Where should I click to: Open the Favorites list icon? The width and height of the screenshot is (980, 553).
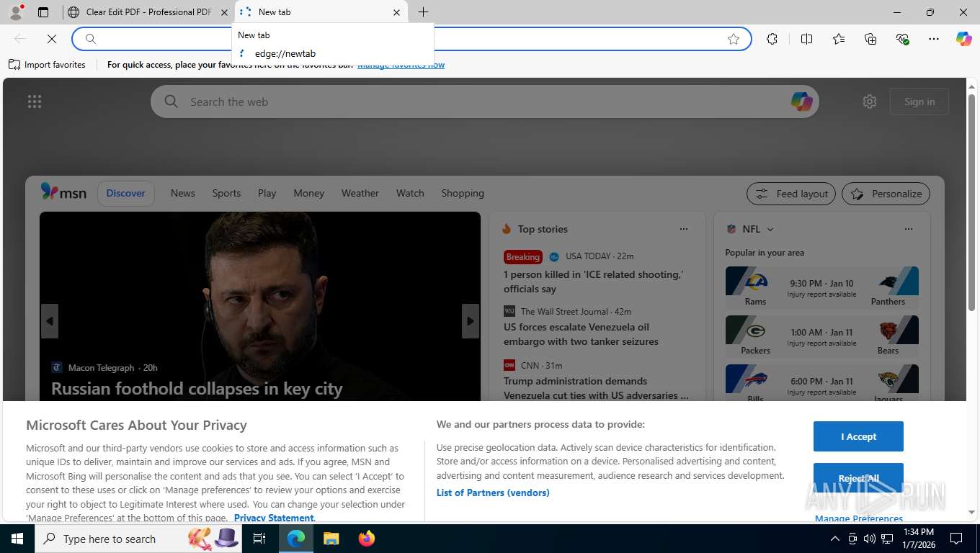(839, 39)
